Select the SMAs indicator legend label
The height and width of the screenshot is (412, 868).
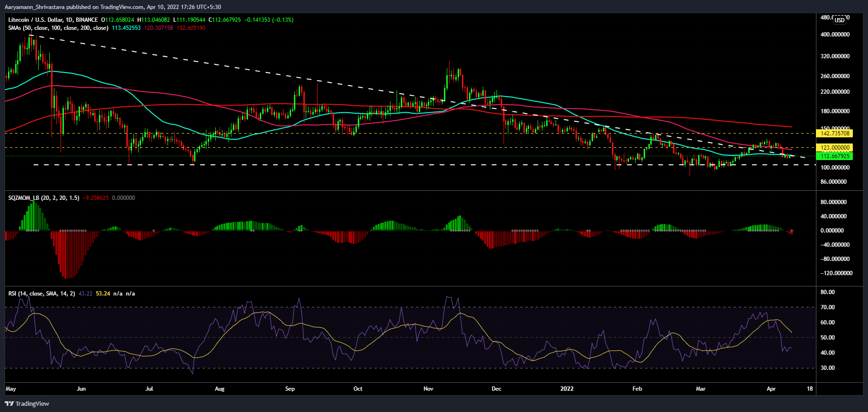[x=58, y=28]
